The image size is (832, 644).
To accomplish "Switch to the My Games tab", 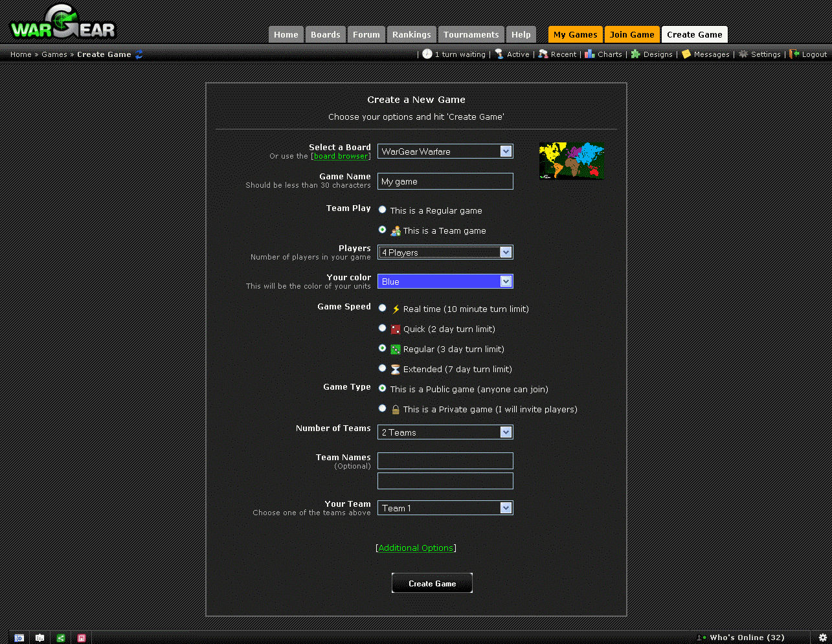I will click(x=576, y=35).
